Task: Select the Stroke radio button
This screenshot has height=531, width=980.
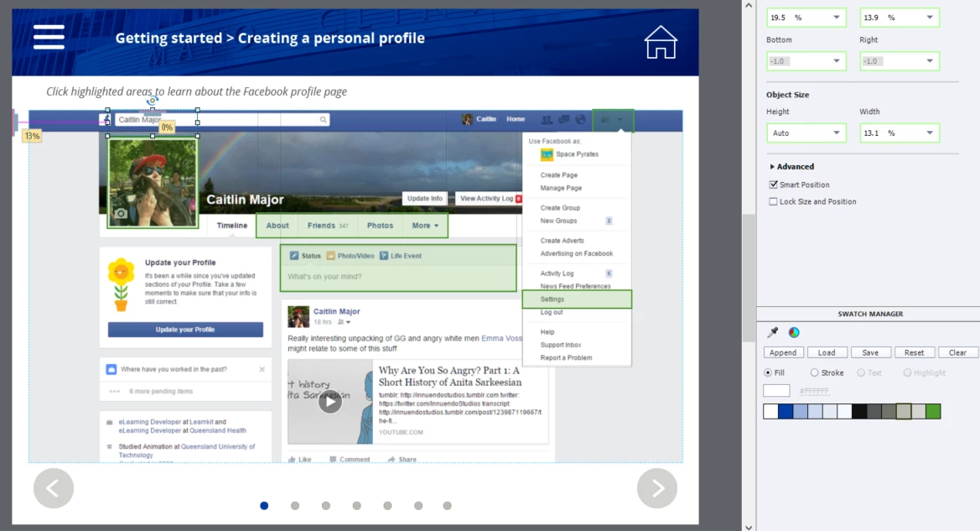Action: pos(814,372)
